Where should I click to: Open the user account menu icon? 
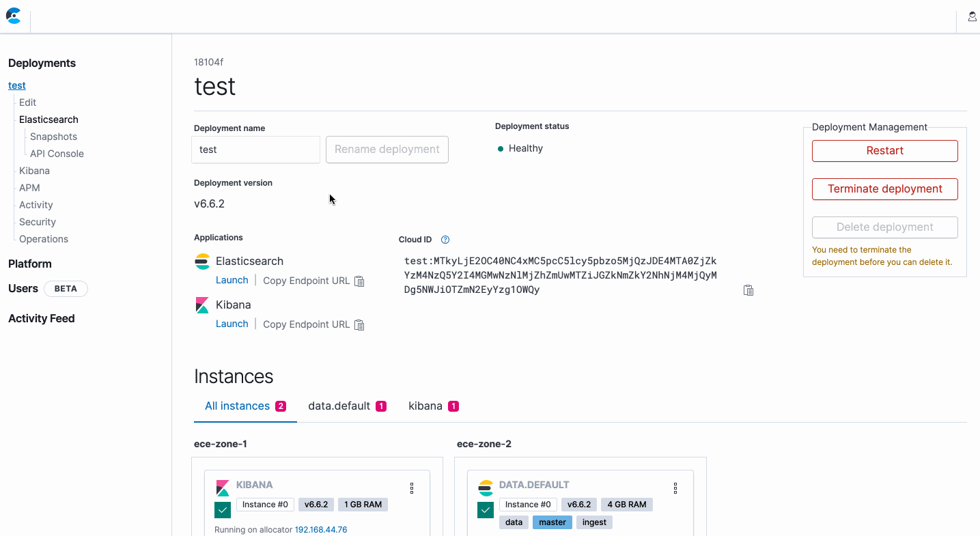pos(972,16)
